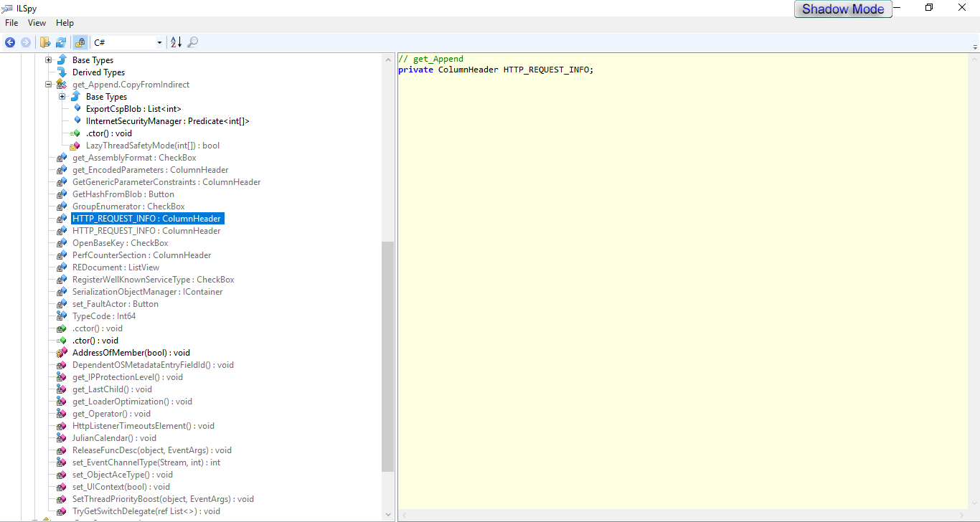Select REDocument : ListView in the tree
980x522 pixels.
click(116, 267)
